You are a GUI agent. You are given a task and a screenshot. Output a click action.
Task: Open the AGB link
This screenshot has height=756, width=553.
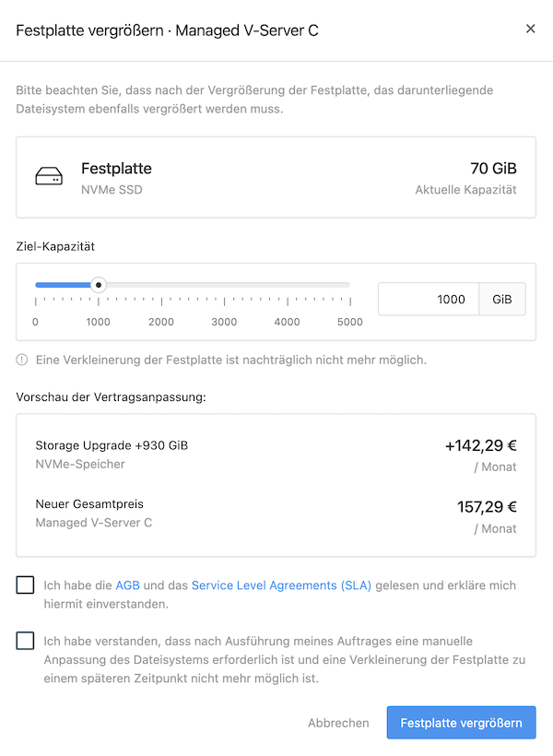128,585
